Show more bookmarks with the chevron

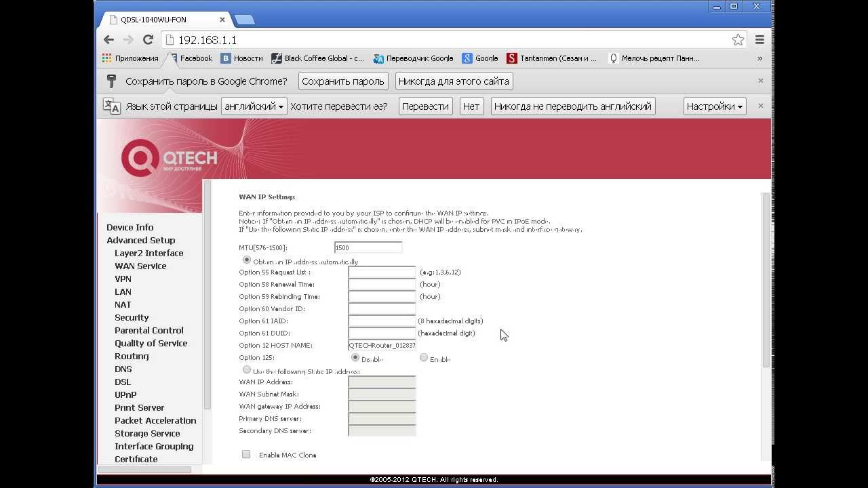[759, 58]
